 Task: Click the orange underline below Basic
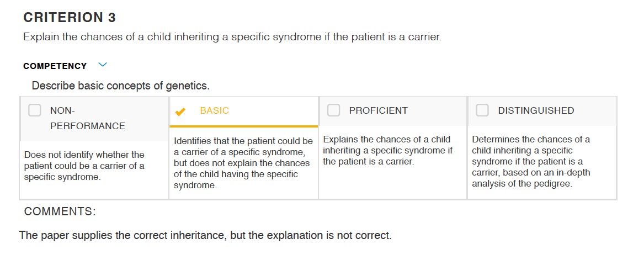click(243, 126)
